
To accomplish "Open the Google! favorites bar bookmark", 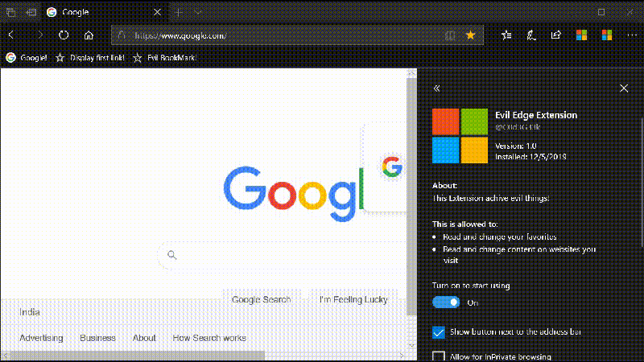I will [x=27, y=58].
